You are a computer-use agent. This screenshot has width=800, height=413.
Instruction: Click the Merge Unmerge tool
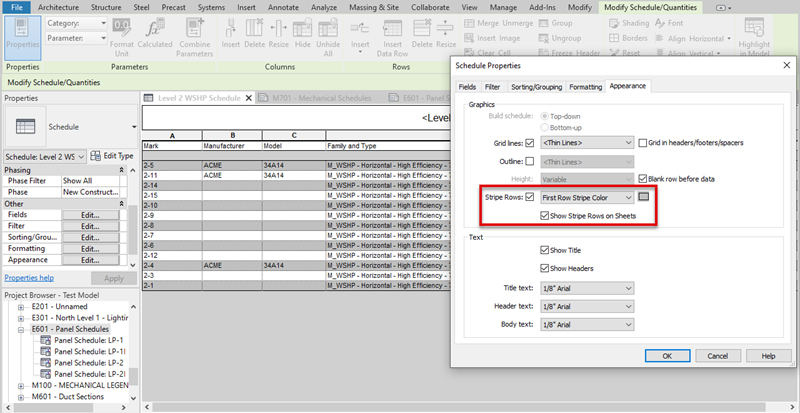click(x=498, y=23)
